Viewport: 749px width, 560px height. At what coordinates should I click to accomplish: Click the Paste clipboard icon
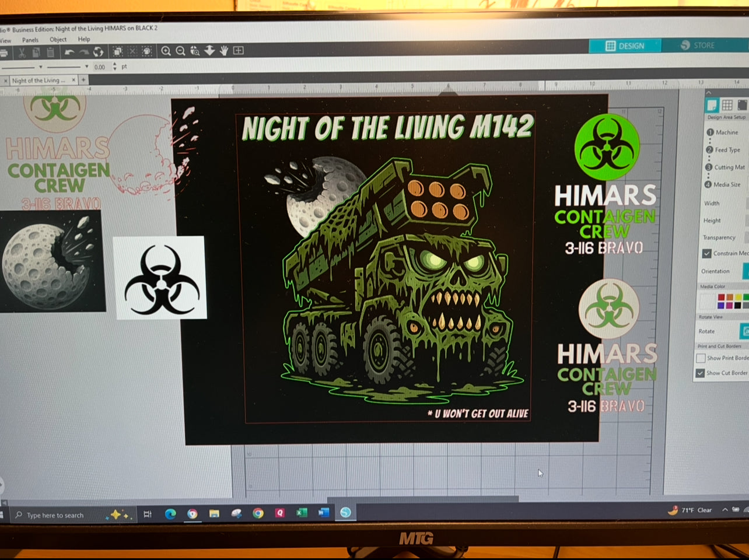[50, 53]
